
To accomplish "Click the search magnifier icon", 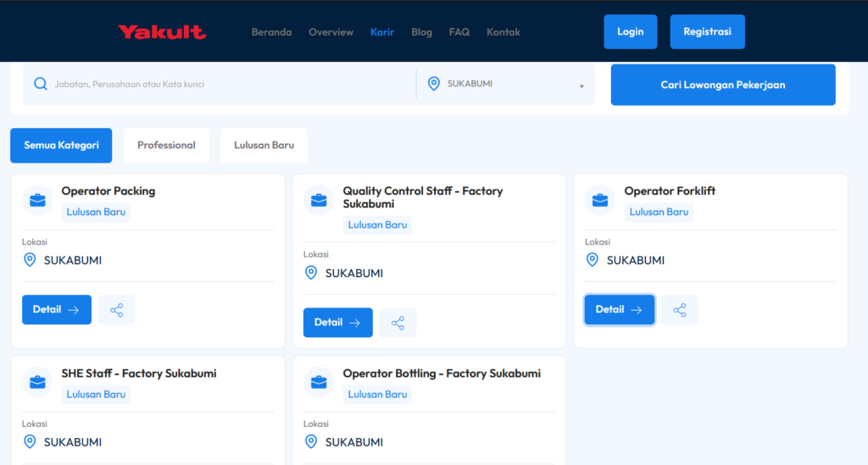I will click(x=41, y=84).
